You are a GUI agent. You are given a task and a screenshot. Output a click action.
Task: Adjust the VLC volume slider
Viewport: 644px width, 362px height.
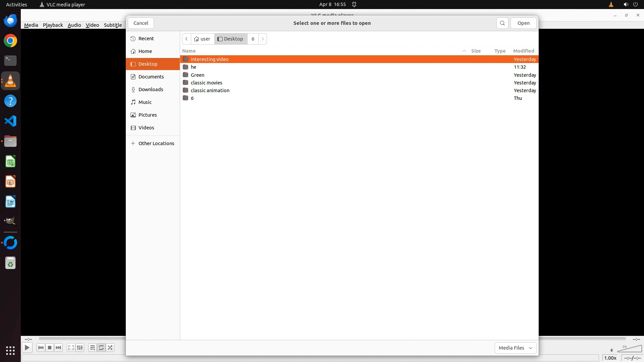[630, 349]
